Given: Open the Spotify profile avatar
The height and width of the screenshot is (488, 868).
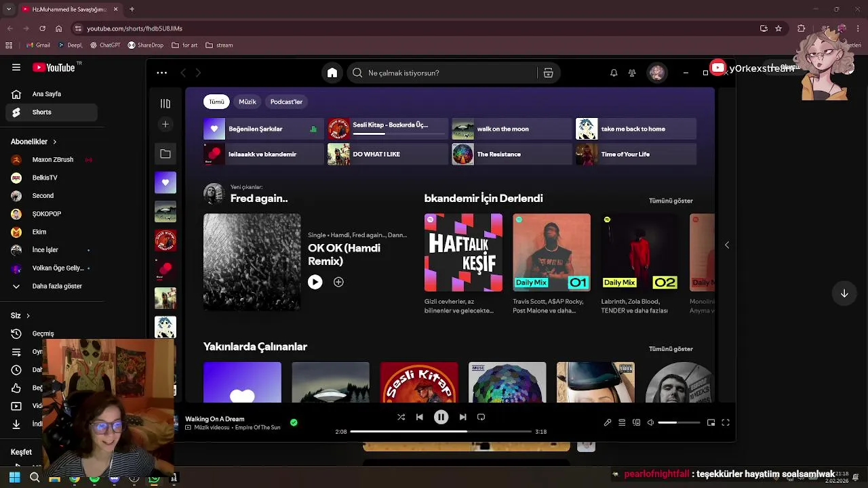Looking at the screenshot, I should click(656, 73).
